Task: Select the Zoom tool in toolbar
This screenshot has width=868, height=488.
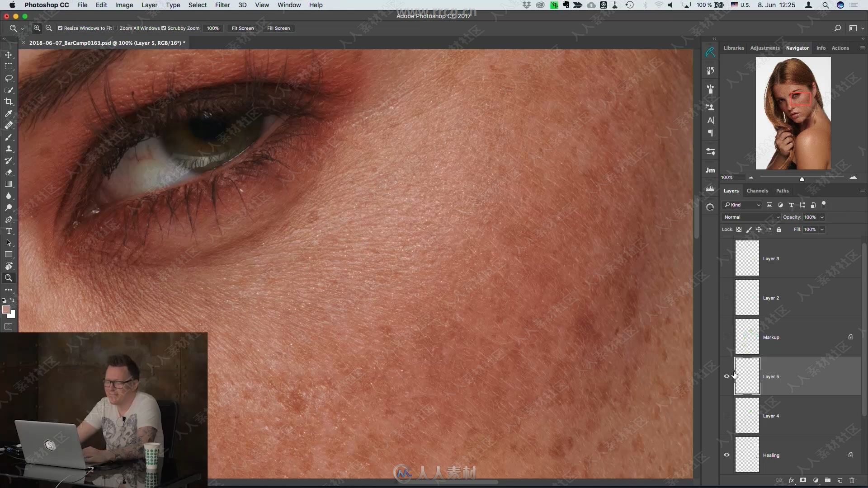Action: click(x=9, y=278)
